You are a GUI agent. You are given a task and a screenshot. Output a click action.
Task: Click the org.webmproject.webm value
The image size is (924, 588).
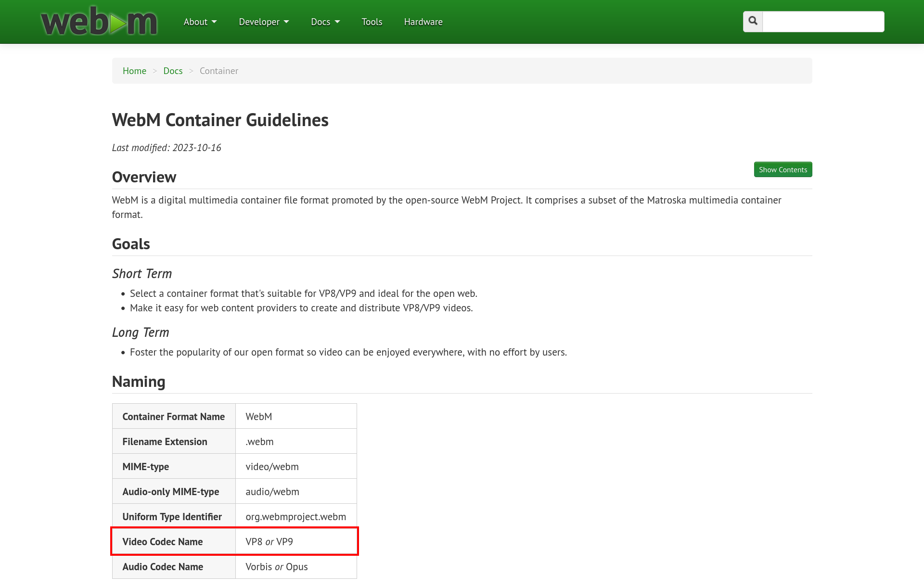[x=296, y=516]
